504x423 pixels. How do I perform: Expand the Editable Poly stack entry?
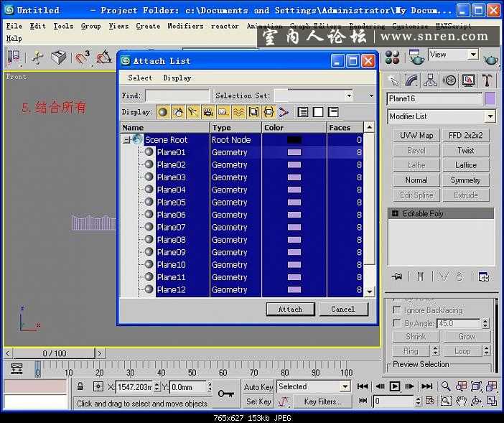click(396, 213)
